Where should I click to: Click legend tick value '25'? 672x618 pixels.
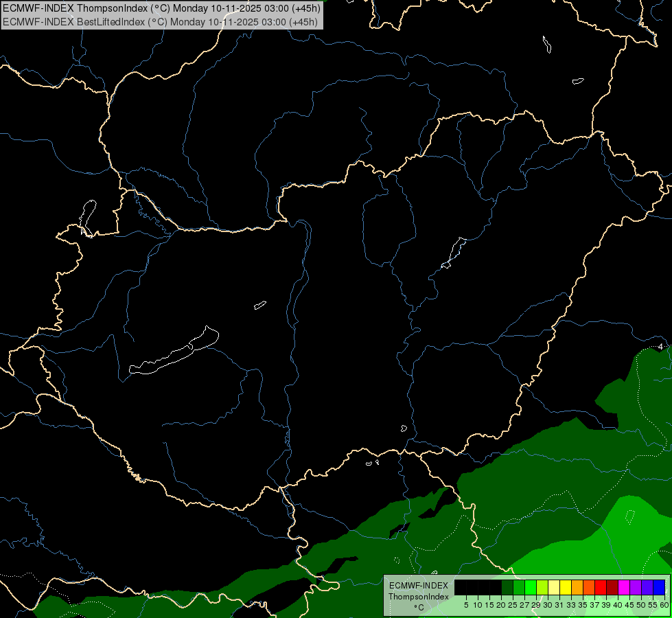tap(513, 605)
